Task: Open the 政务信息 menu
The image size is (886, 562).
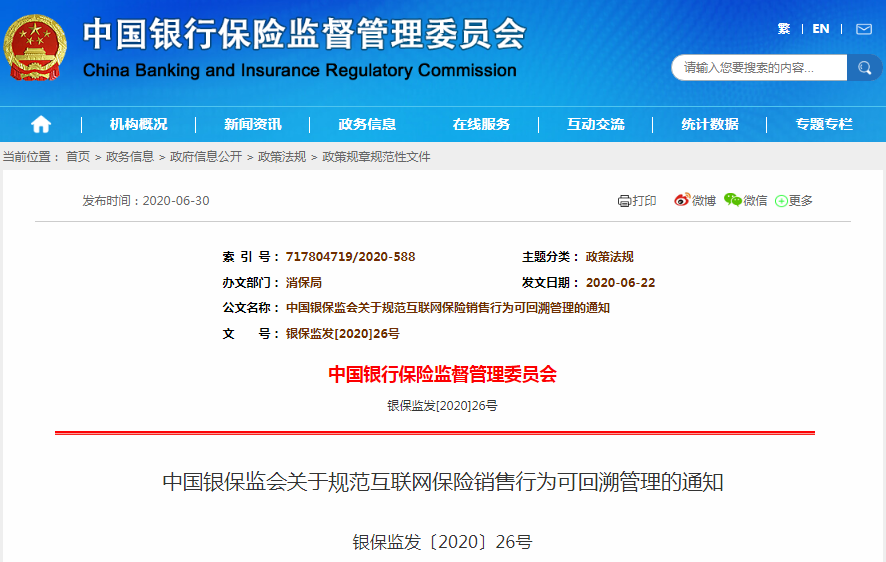Action: (x=367, y=124)
